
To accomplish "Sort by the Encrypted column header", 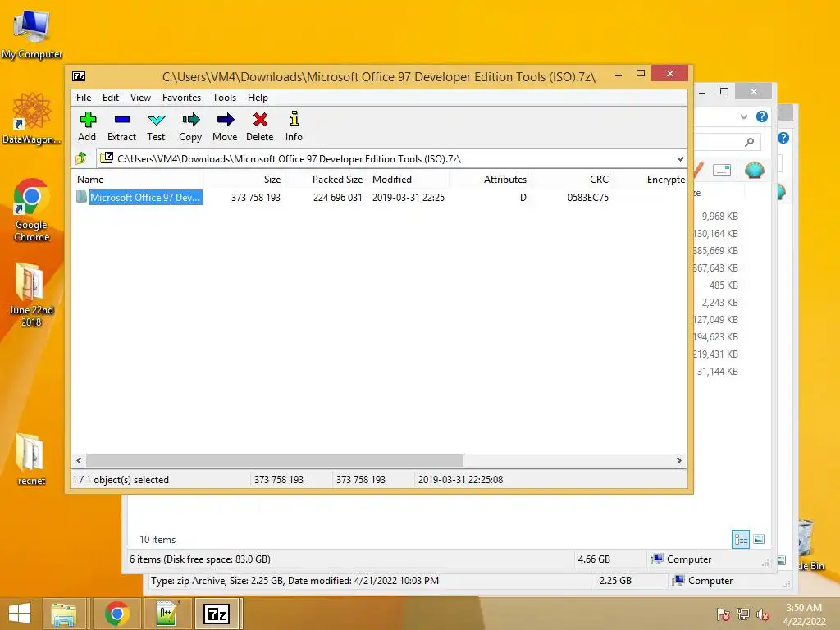I will coord(650,180).
